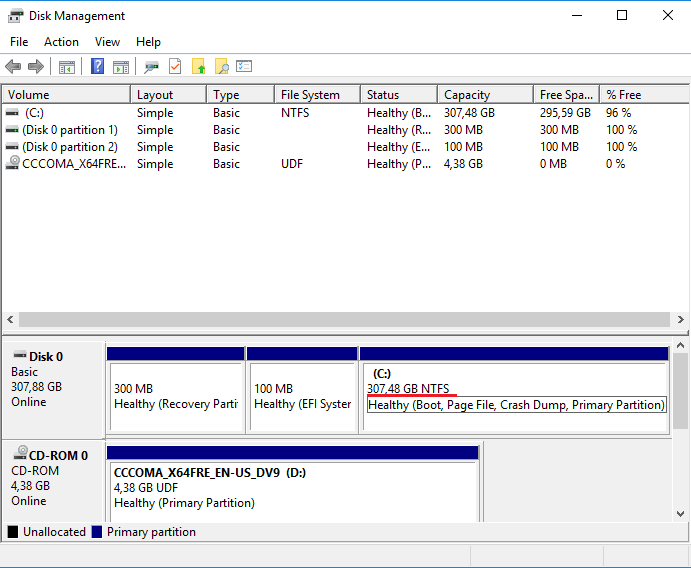This screenshot has width=691, height=568.
Task: Click the yellow sheet with green arrow icon
Action: (199, 67)
